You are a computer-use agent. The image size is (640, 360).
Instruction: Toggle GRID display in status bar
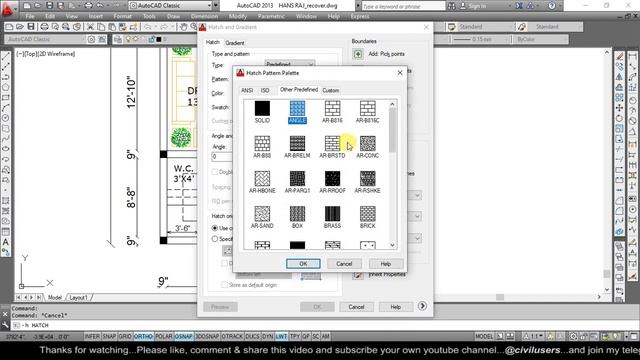125,336
